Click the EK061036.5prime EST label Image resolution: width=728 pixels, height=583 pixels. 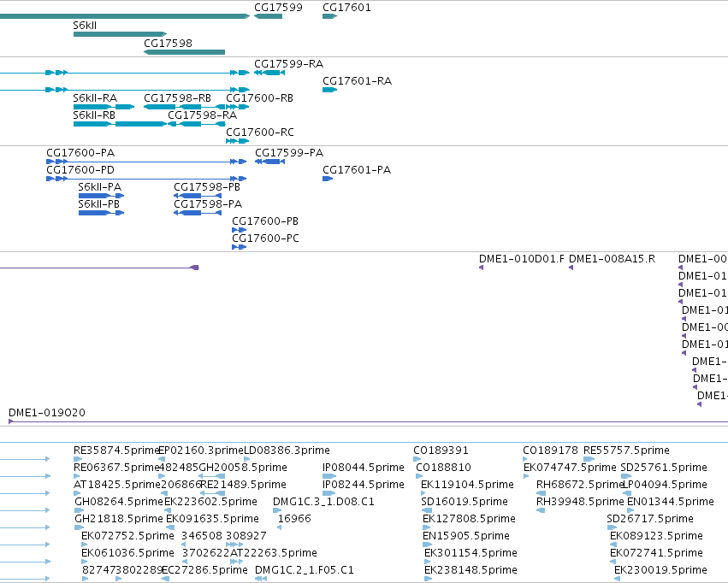coord(127,553)
